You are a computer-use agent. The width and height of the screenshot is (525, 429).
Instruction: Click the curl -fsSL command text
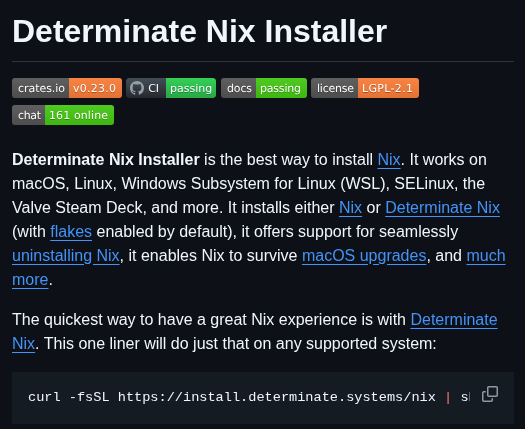[249, 397]
